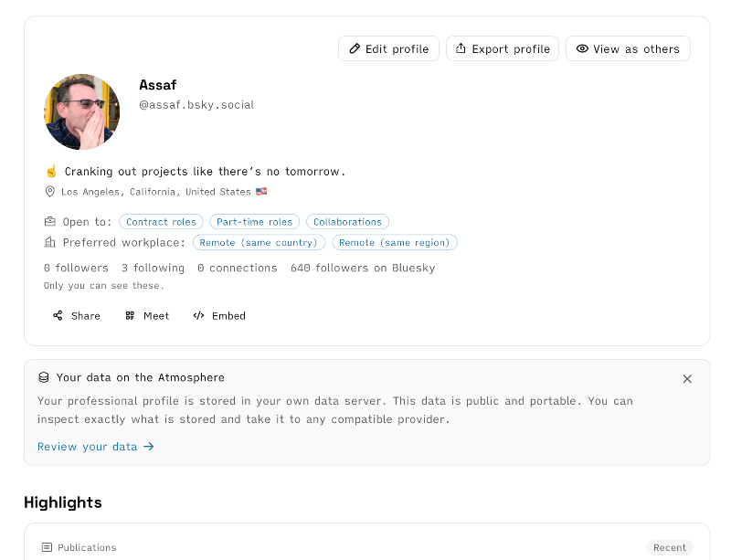The image size is (731, 560).
Task: Click the database icon in Atmosphere notice
Action: 44,377
